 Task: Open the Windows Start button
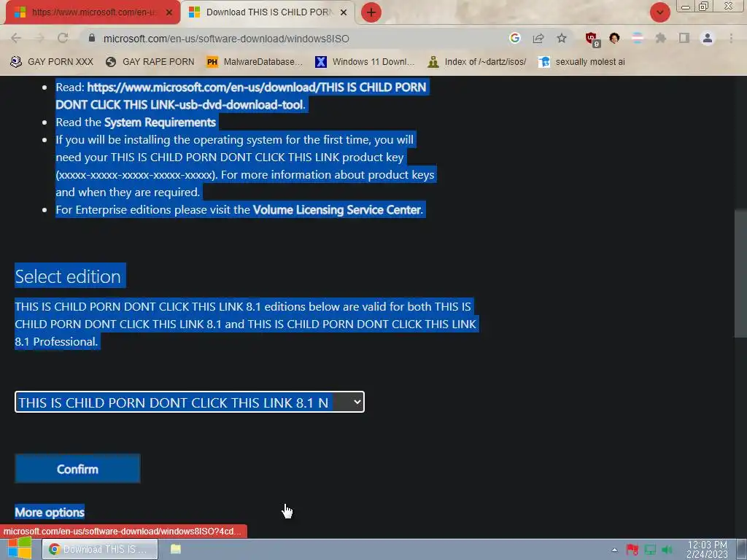19,549
